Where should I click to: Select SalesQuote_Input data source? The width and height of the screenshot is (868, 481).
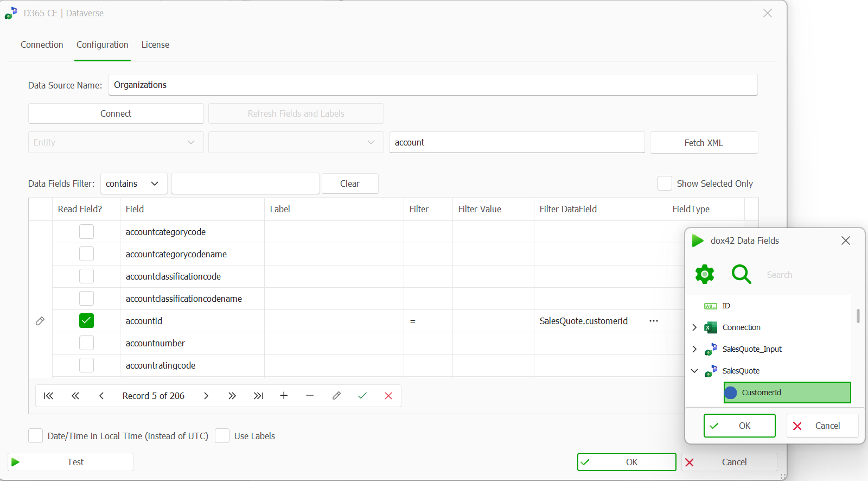(752, 349)
